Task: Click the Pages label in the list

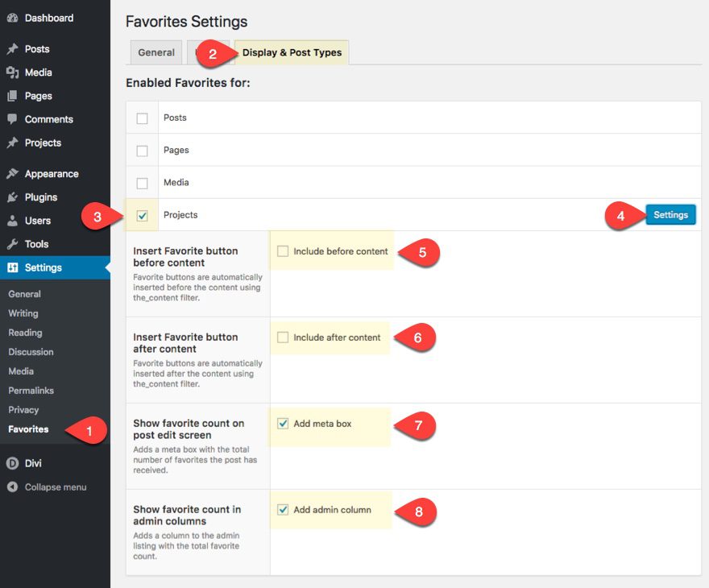Action: (176, 150)
